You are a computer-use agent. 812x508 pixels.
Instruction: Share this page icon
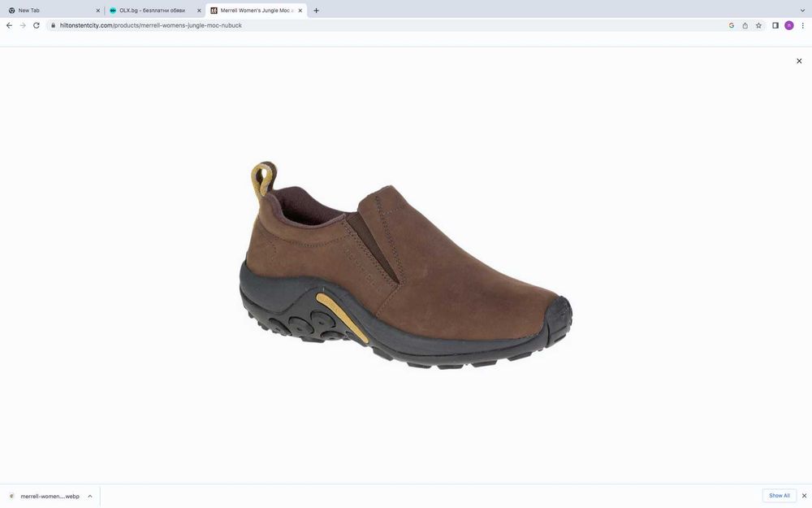[x=745, y=25]
